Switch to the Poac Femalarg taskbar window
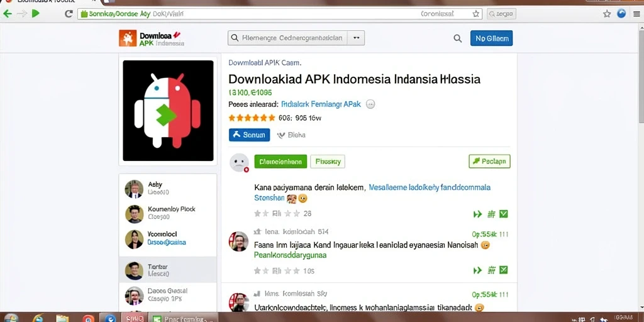This screenshot has height=322, width=644. 183,318
